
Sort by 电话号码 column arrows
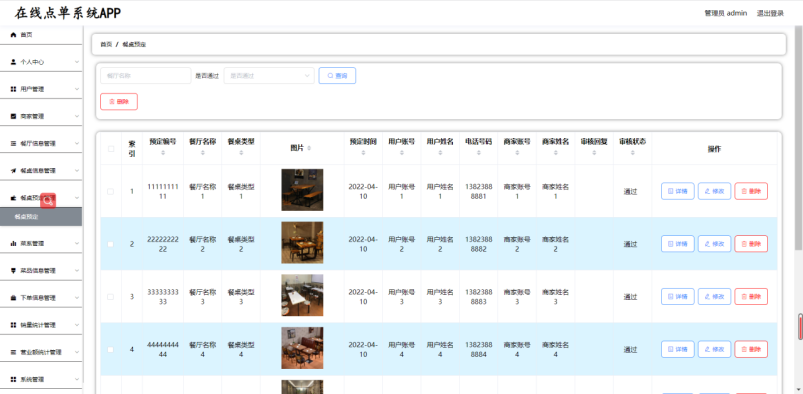click(478, 153)
